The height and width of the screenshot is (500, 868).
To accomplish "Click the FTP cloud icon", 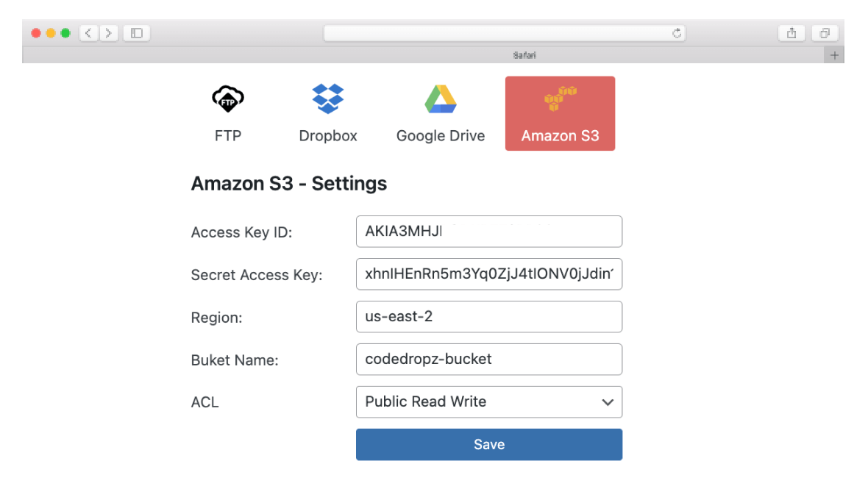I will click(x=228, y=98).
